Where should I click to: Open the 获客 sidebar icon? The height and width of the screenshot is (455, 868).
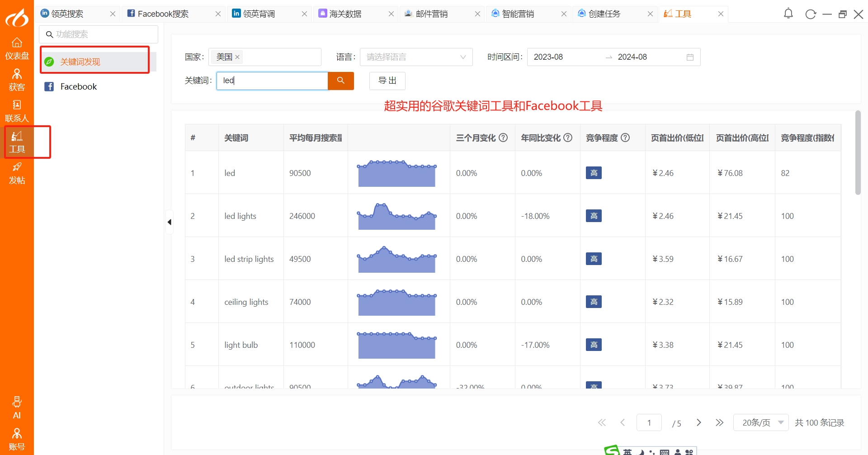(x=17, y=80)
